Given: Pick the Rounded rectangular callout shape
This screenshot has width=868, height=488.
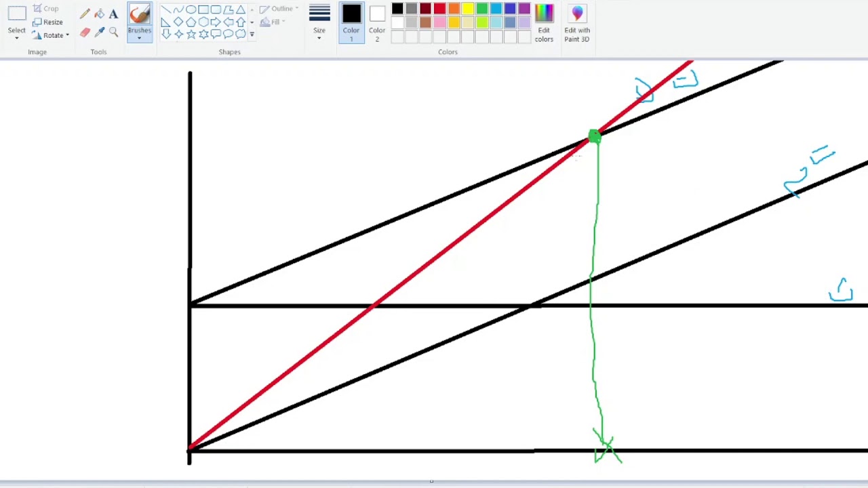Looking at the screenshot, I should click(x=216, y=35).
